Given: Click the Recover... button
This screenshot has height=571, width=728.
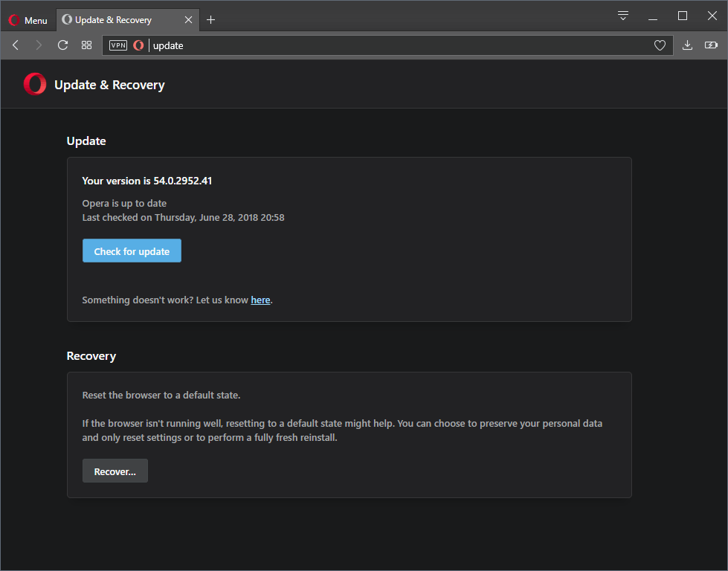Looking at the screenshot, I should click(115, 471).
